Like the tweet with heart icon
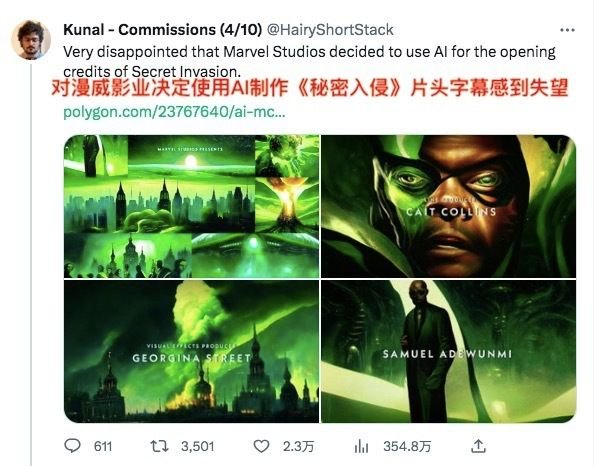The image size is (594, 466). point(261,446)
